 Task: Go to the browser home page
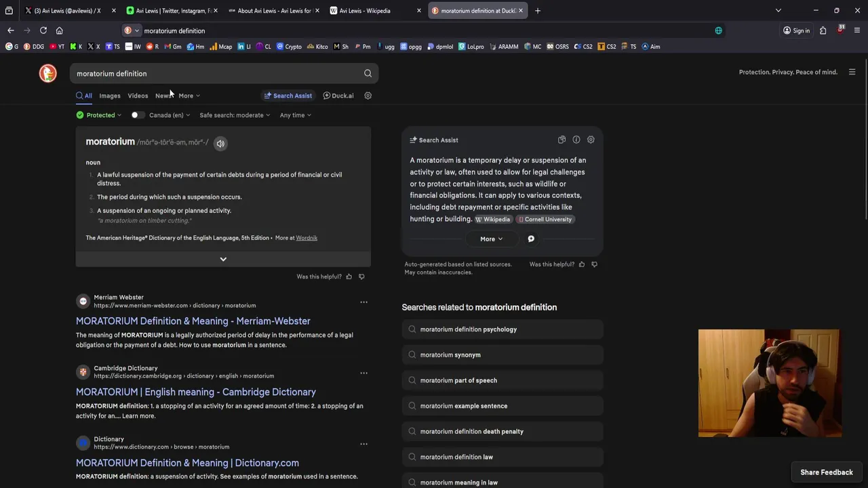[x=60, y=30]
